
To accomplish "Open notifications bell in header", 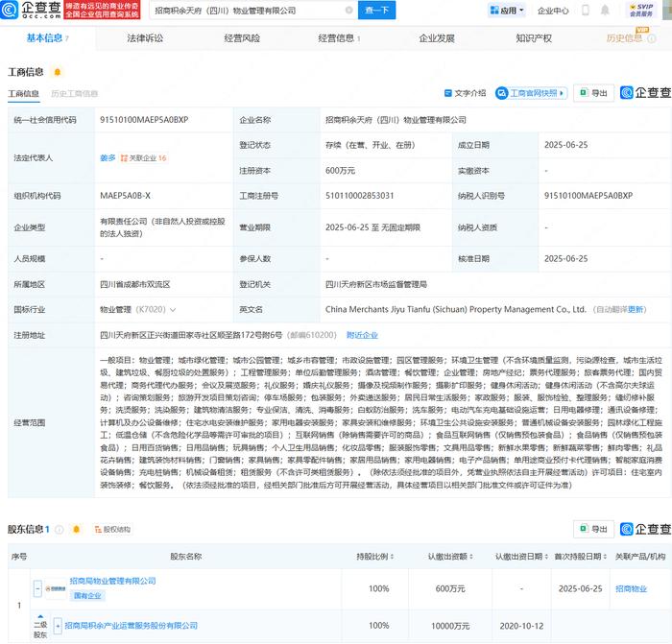I will (605, 10).
